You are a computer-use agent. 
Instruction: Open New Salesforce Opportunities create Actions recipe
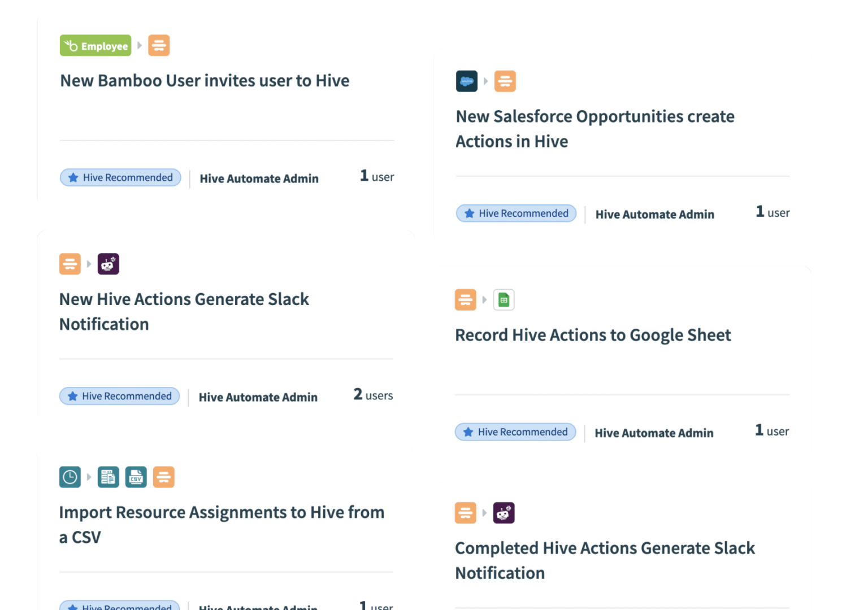pos(595,129)
